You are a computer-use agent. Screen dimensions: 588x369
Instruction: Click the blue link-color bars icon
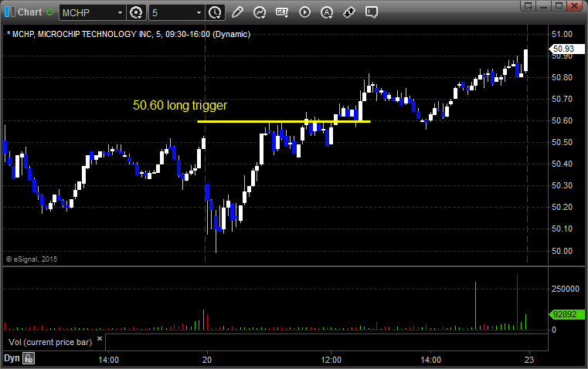pyautogui.click(x=10, y=12)
